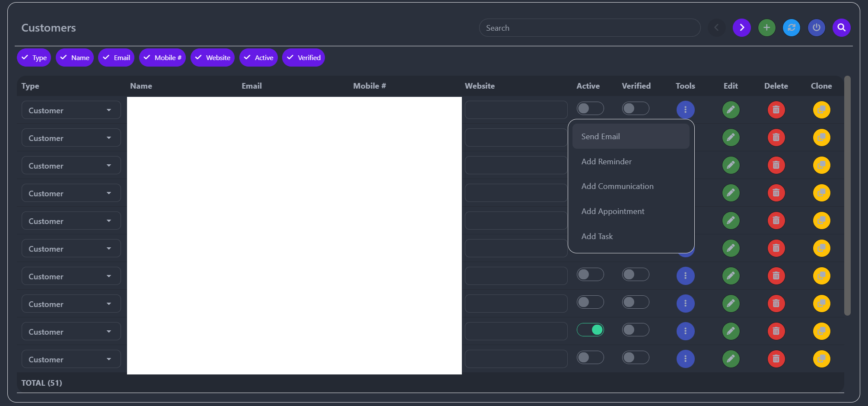Click yellow clone icon in fifth row
868x406 pixels.
point(821,221)
